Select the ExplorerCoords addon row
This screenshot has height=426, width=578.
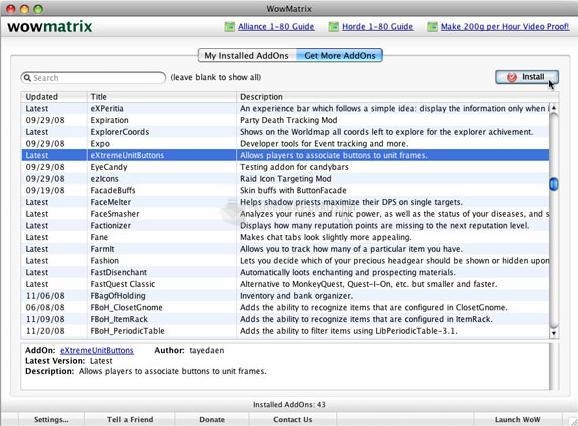point(285,132)
